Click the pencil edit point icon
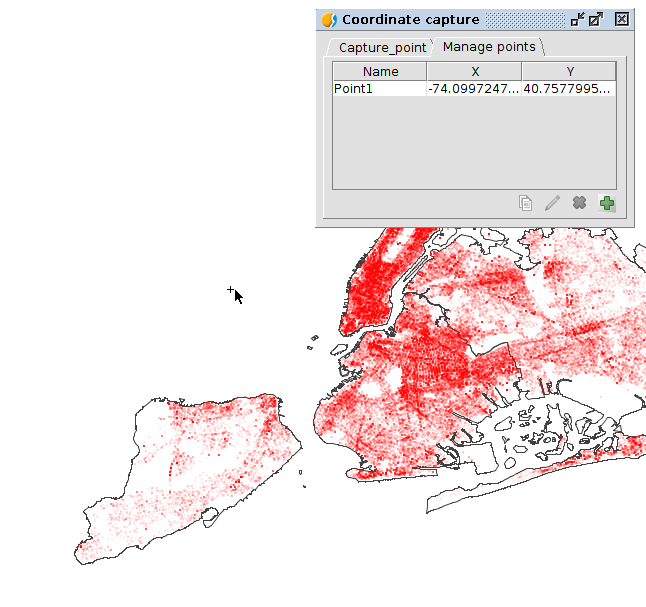The height and width of the screenshot is (607, 646). tap(552, 203)
